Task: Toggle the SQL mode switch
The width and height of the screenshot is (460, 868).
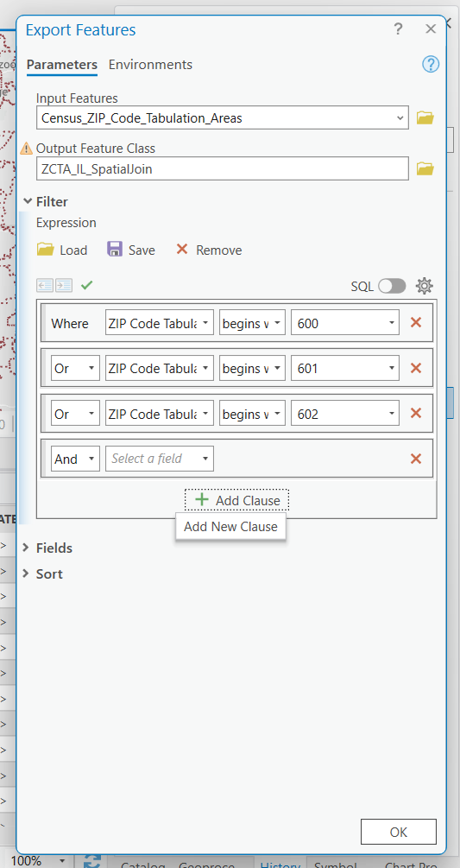Action: (x=392, y=286)
